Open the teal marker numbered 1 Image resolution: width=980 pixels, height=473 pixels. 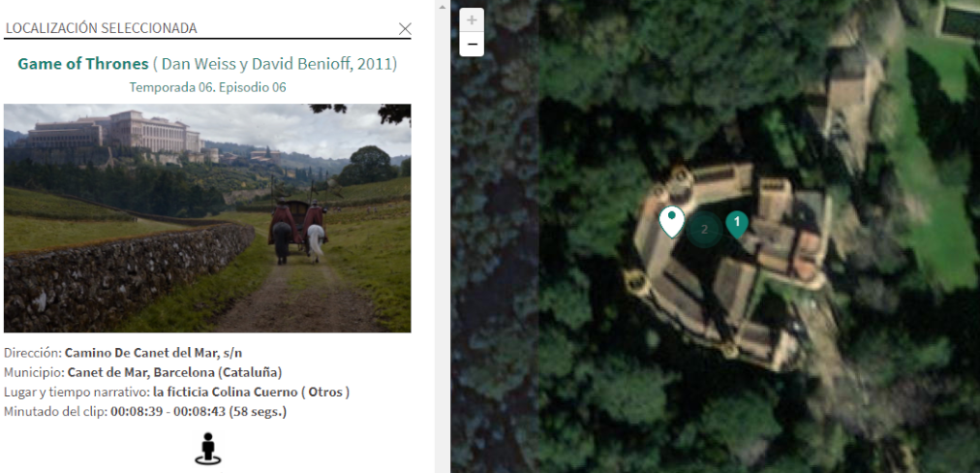(737, 224)
